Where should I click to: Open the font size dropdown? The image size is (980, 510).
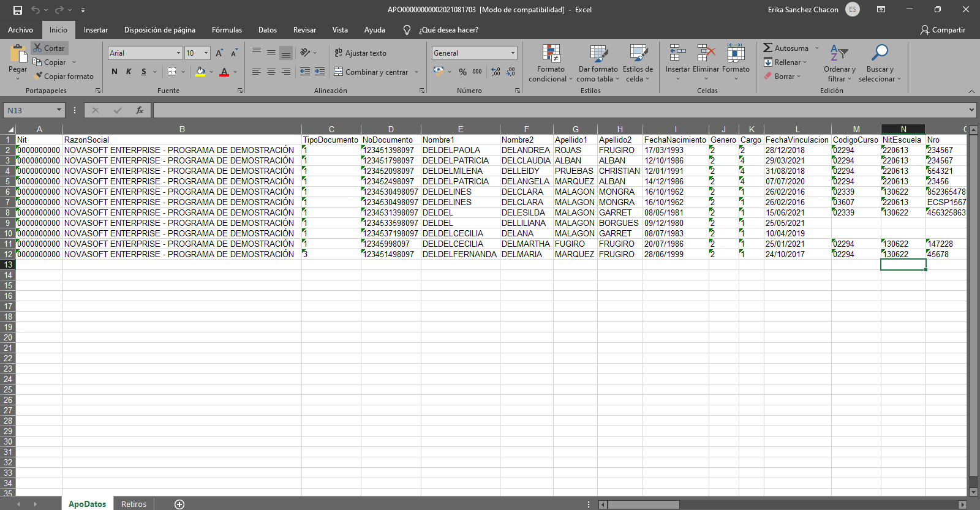[206, 53]
